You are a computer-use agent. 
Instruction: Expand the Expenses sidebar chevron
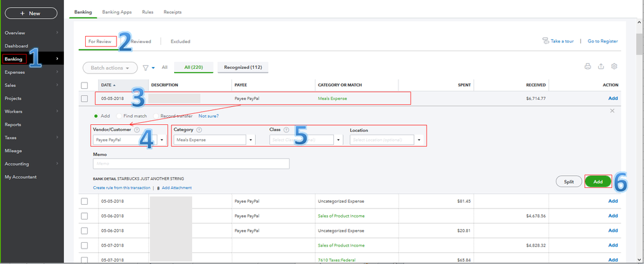[x=57, y=72]
